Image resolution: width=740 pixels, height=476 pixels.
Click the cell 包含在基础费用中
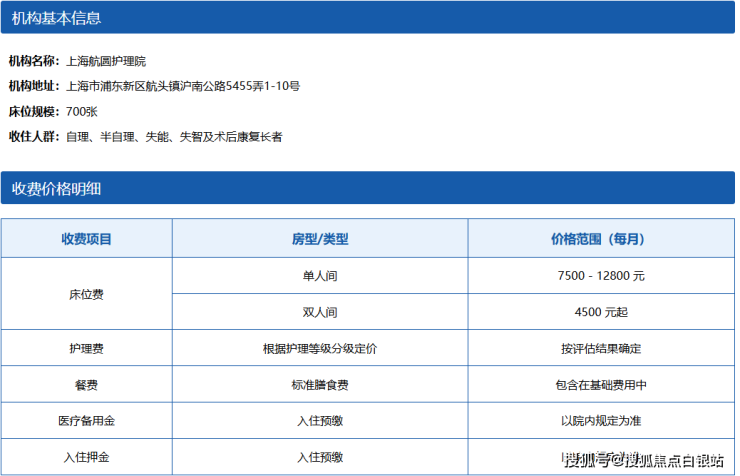tap(601, 384)
